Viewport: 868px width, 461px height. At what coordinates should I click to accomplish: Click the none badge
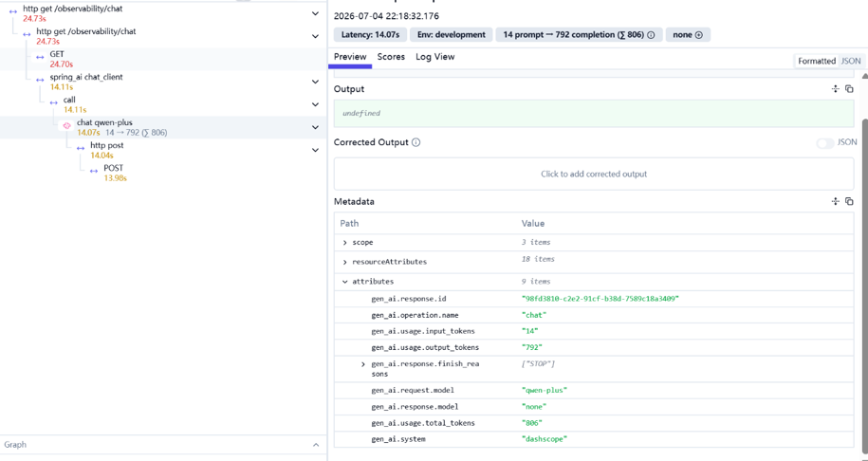point(688,34)
